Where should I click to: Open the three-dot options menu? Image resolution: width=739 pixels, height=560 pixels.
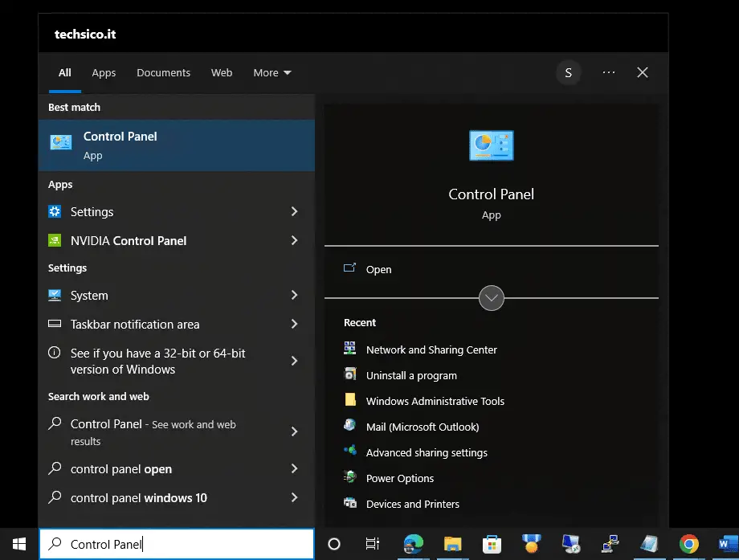(608, 72)
